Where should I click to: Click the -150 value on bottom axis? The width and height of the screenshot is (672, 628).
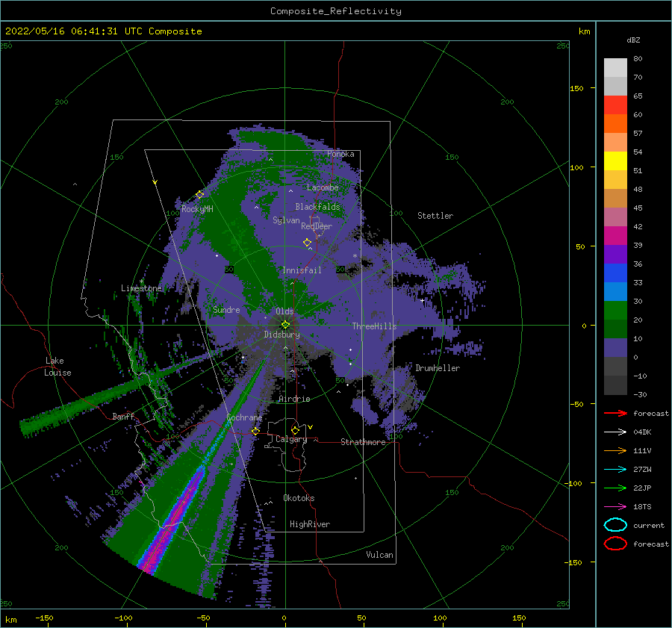click(x=44, y=618)
